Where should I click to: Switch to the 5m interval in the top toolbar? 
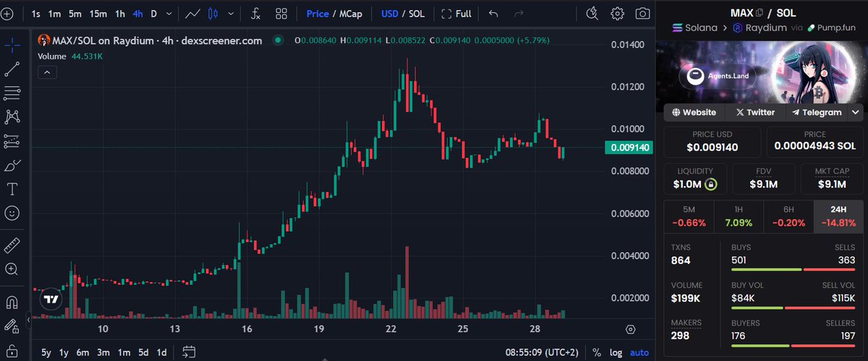(x=75, y=14)
